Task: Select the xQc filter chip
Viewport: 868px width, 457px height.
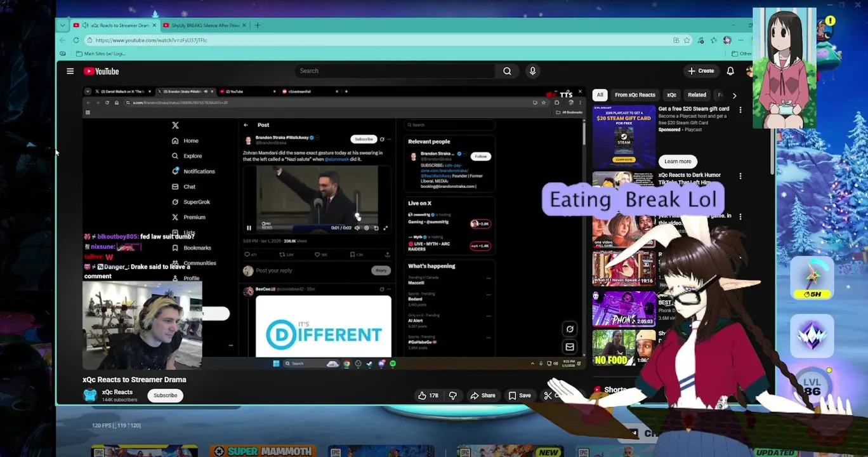Action: pos(671,95)
